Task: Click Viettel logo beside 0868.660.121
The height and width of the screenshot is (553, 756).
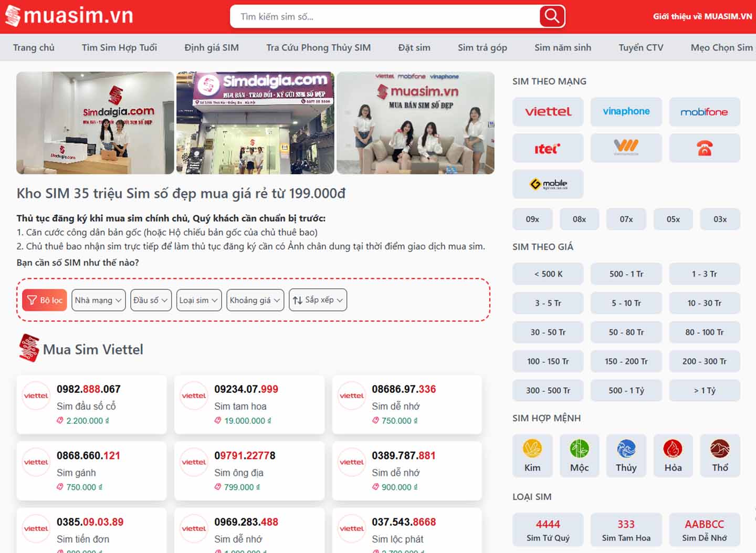Action: pos(36,462)
